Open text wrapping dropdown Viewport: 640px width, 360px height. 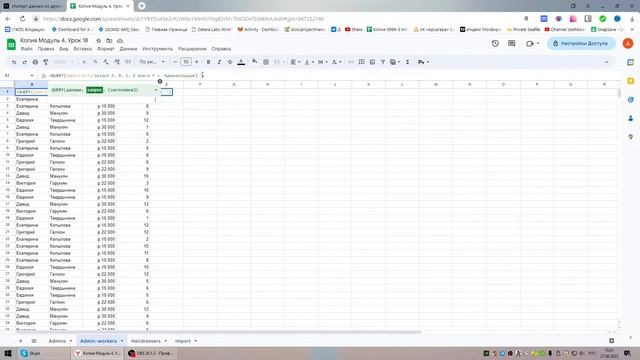coord(322,62)
